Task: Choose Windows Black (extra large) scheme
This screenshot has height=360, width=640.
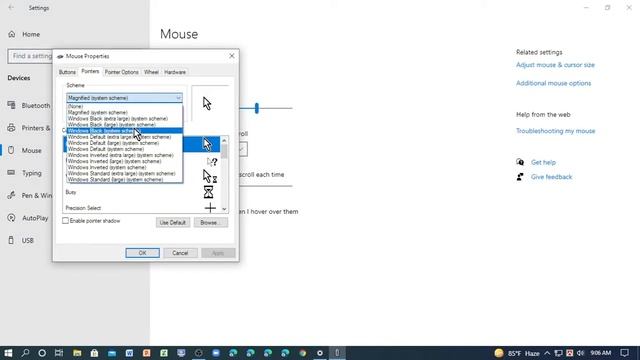Action: click(x=124, y=119)
